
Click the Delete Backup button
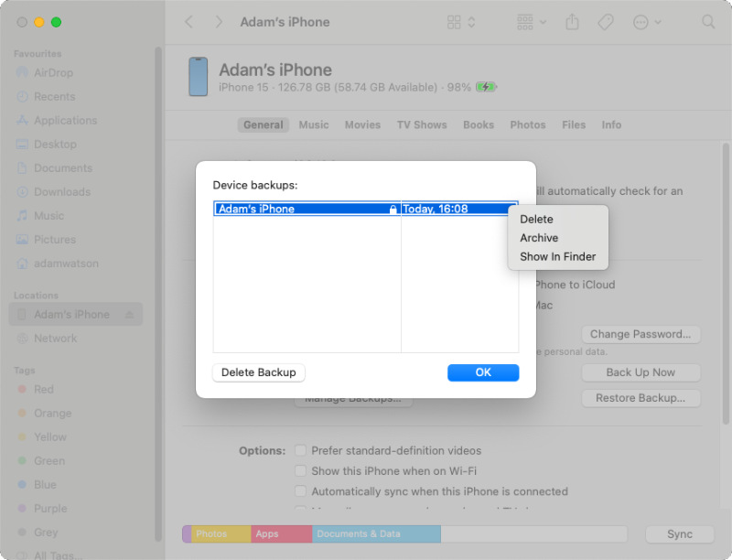[259, 372]
